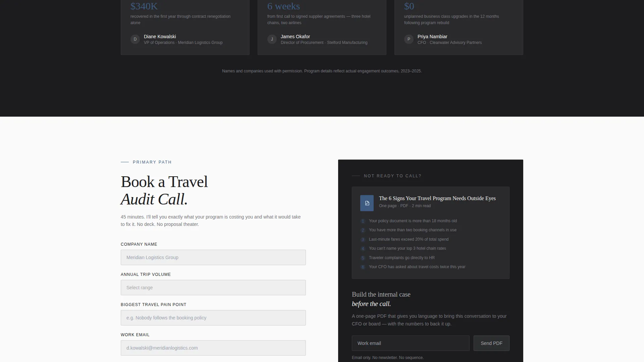Click 'Last-minute fares exceed 20% of total spend'
Viewport: 644px width, 362px height.
409,239
